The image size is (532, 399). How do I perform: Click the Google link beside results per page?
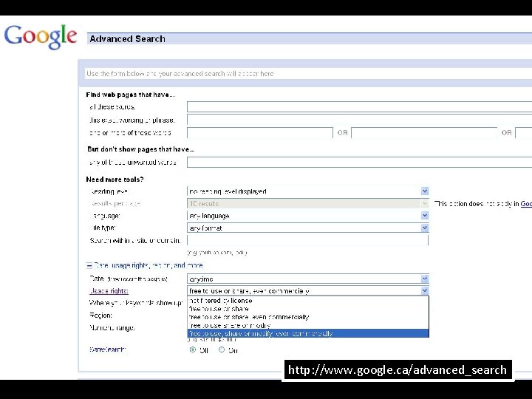coord(526,204)
